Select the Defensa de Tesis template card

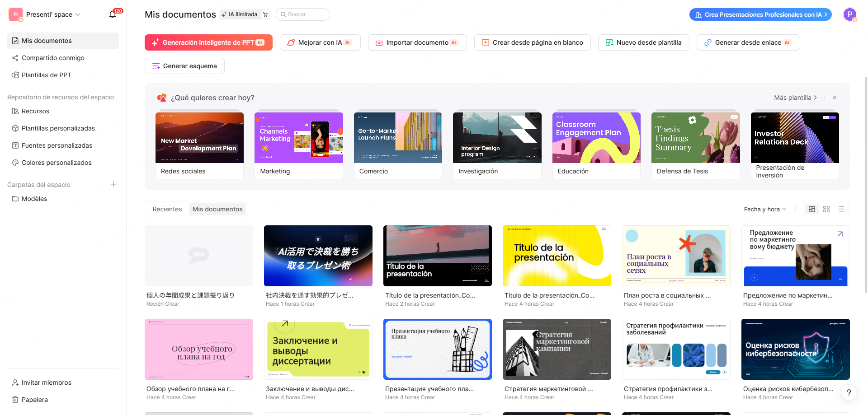(x=696, y=145)
